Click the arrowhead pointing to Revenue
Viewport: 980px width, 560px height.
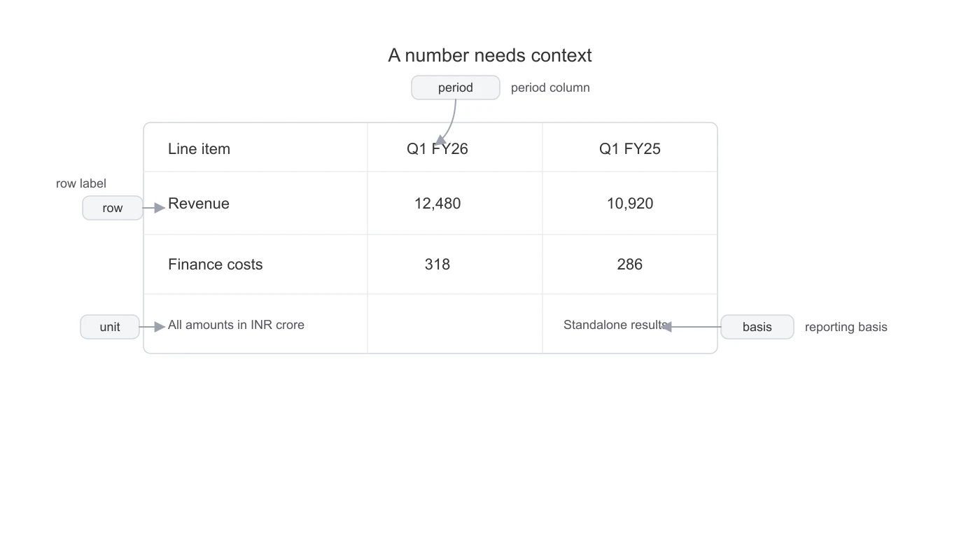tap(160, 208)
